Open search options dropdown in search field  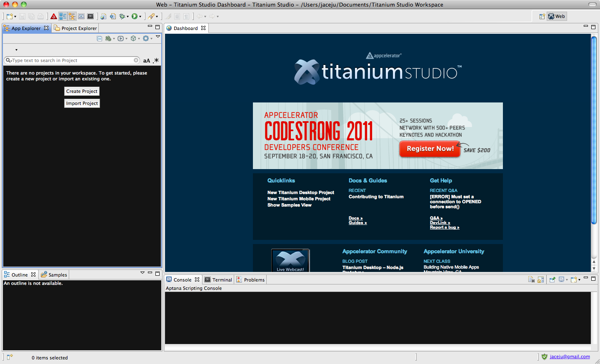pyautogui.click(x=8, y=60)
